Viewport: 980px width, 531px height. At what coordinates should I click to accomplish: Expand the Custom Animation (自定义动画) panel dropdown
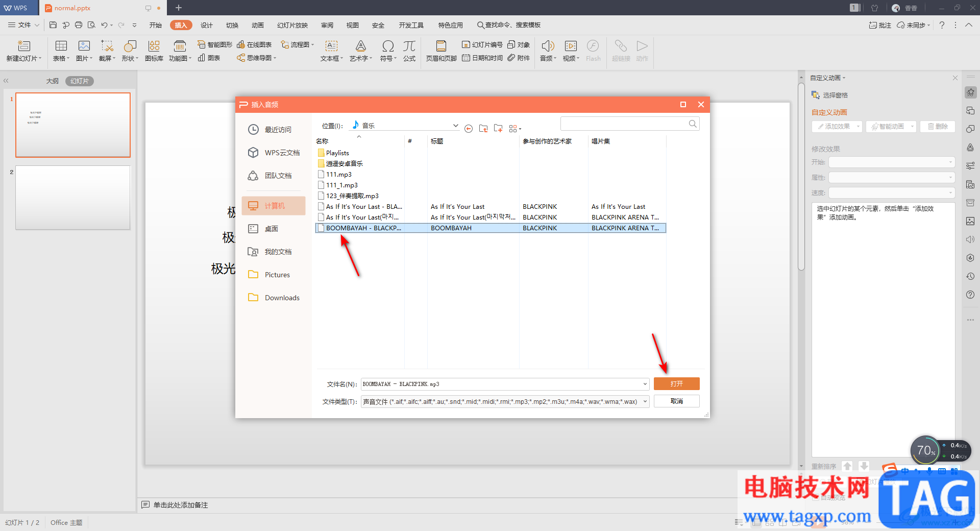[828, 78]
